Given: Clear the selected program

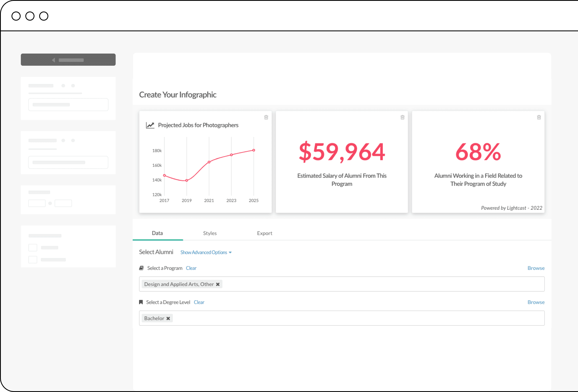Looking at the screenshot, I should point(191,268).
